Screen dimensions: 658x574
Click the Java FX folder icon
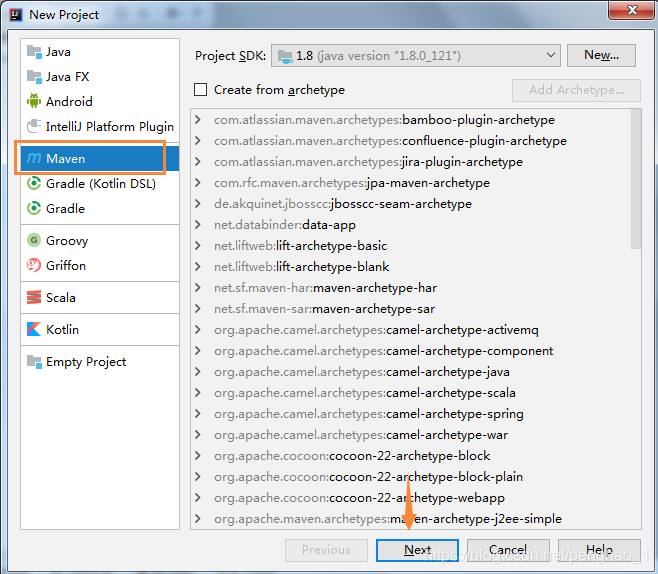[x=34, y=77]
